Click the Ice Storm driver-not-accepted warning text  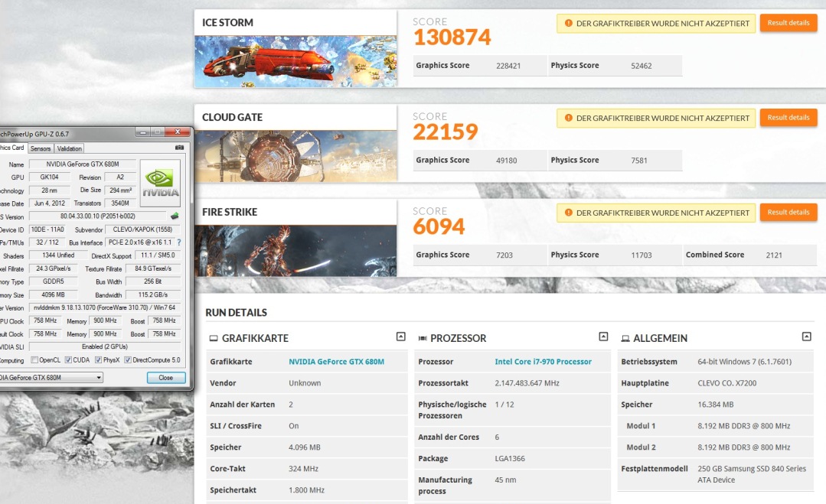coord(663,23)
